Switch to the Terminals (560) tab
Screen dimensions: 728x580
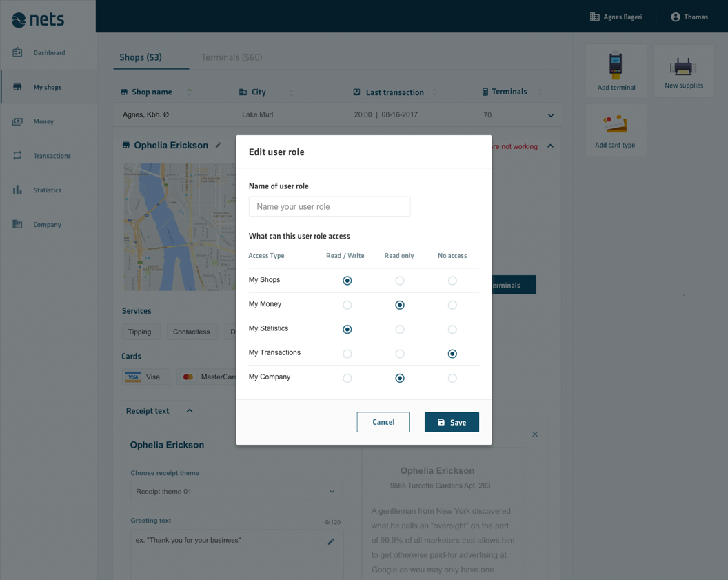click(232, 57)
